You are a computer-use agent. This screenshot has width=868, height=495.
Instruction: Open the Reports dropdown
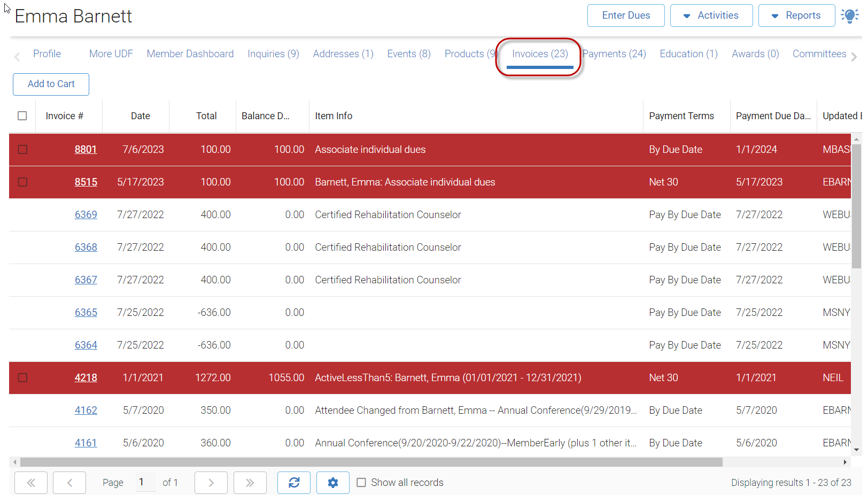796,16
